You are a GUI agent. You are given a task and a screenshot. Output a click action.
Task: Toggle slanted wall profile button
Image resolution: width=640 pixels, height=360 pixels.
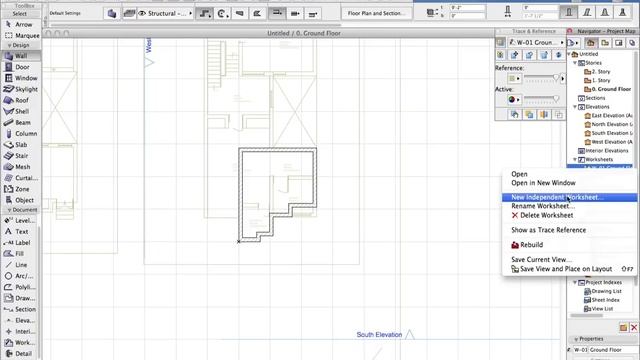pos(587,12)
